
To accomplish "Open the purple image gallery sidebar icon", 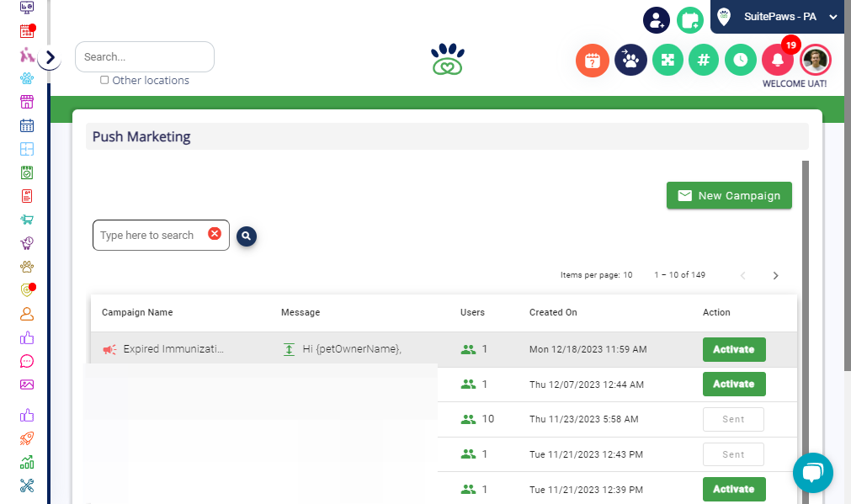I will click(27, 385).
